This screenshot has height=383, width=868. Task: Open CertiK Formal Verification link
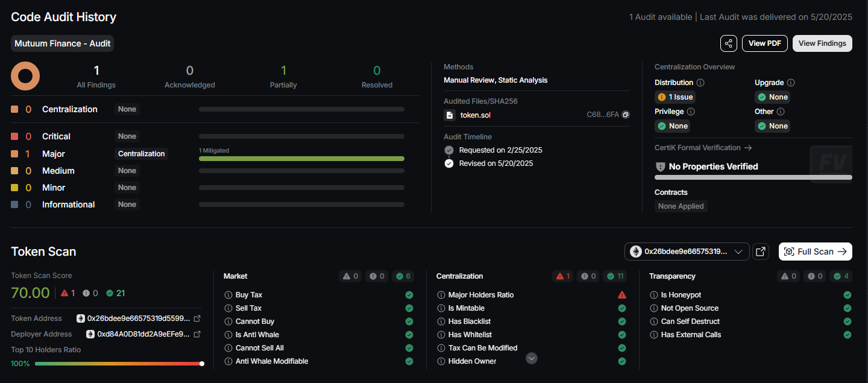pos(703,148)
